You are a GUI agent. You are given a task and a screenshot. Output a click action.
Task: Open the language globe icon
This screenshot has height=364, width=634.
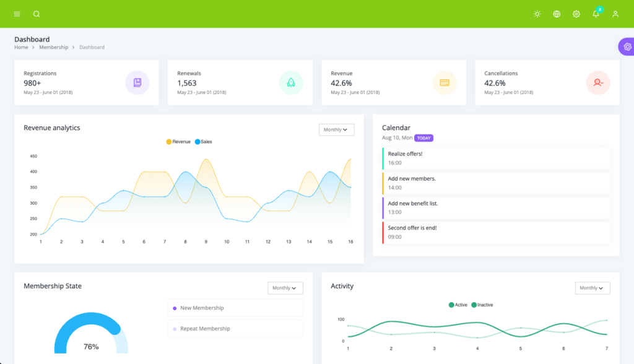(x=557, y=14)
